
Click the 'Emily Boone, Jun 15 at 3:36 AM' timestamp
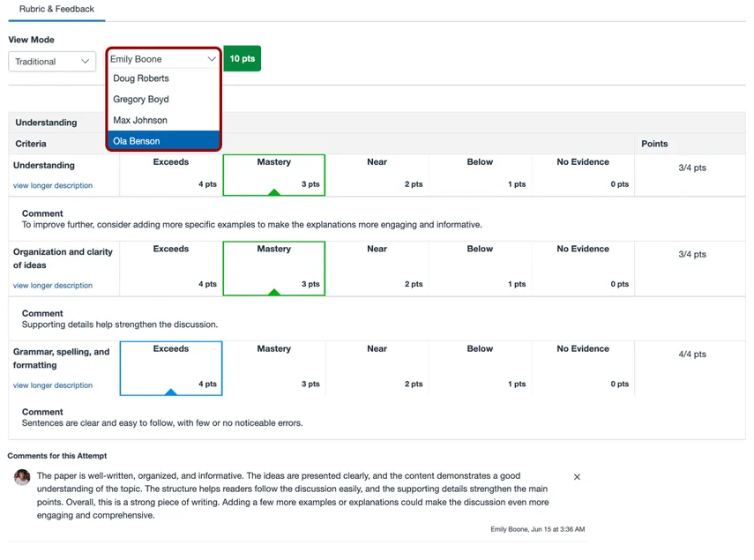pyautogui.click(x=538, y=529)
